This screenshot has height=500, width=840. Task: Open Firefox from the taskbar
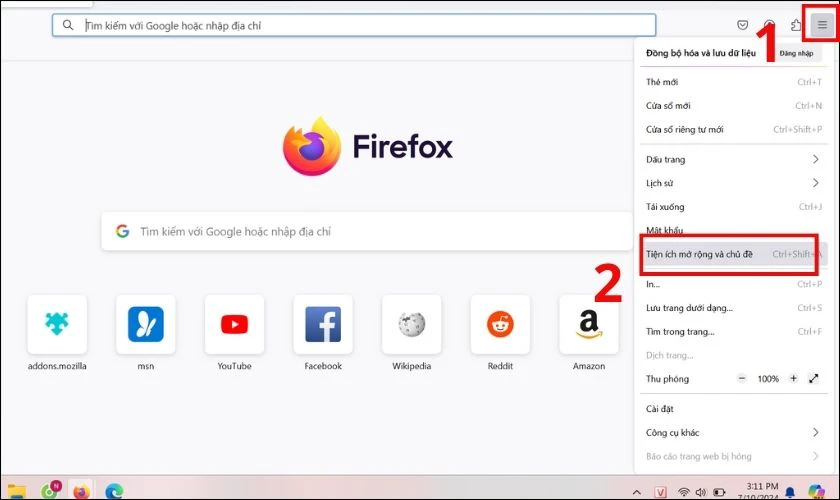pyautogui.click(x=81, y=490)
